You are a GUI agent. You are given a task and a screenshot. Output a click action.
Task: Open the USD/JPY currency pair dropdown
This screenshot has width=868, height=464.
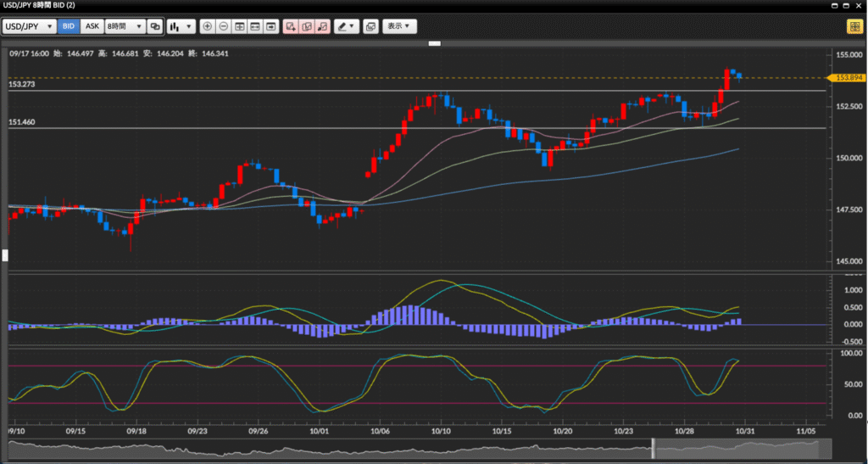[30, 26]
